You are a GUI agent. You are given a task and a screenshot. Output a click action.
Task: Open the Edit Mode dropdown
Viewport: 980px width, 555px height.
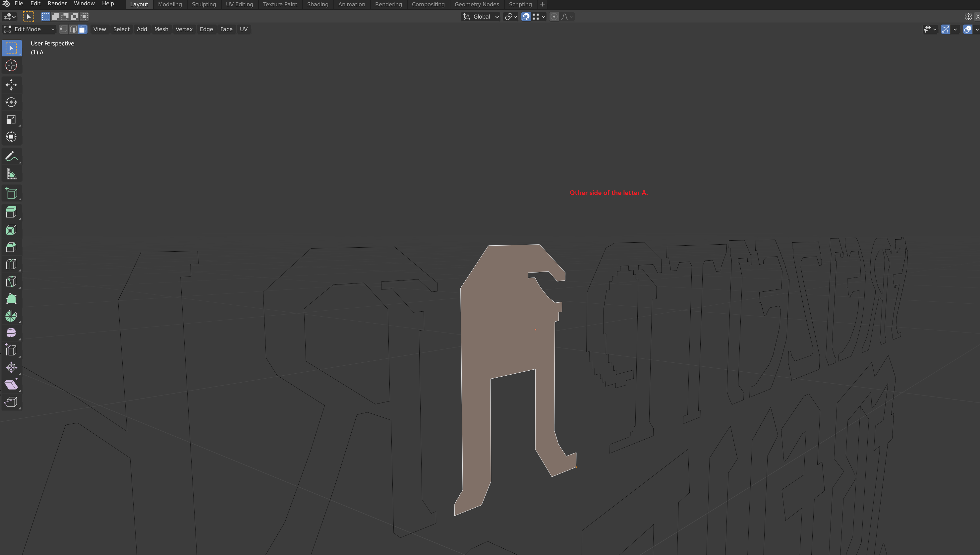point(29,29)
